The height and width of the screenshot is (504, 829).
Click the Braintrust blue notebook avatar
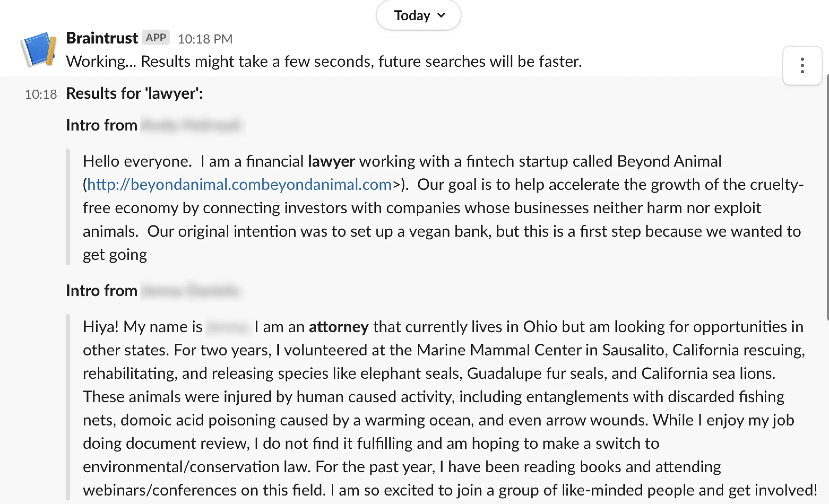click(38, 49)
